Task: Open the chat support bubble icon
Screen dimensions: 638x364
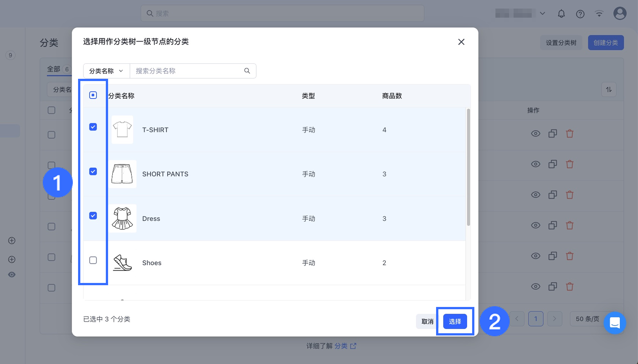Action: click(615, 323)
